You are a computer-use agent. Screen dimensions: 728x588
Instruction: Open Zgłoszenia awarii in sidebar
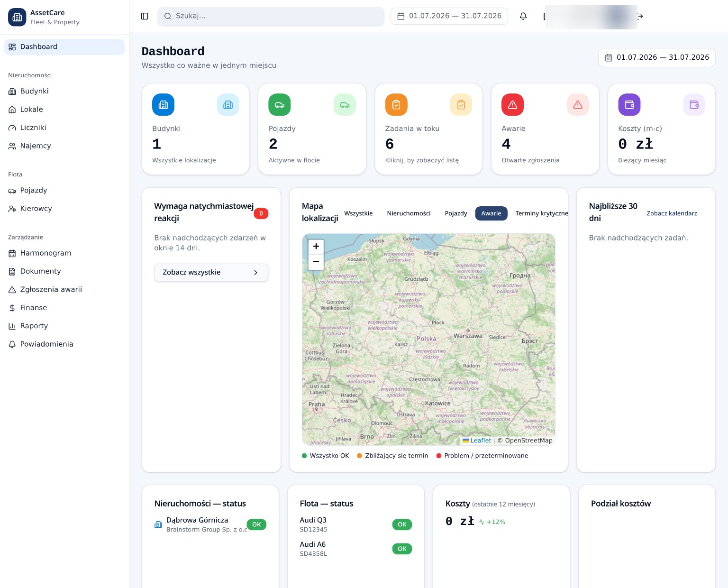point(64,290)
